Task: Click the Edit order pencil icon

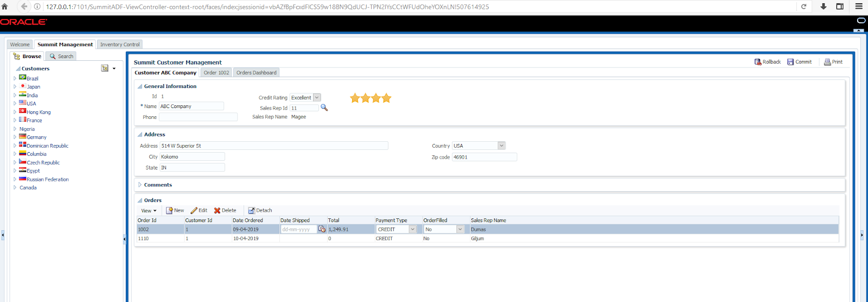Action: click(x=194, y=210)
